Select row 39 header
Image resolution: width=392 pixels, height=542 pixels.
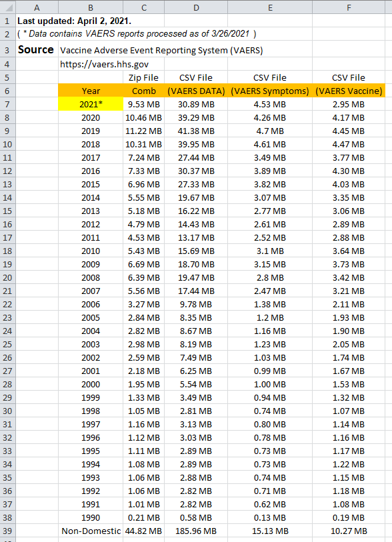pyautogui.click(x=7, y=531)
